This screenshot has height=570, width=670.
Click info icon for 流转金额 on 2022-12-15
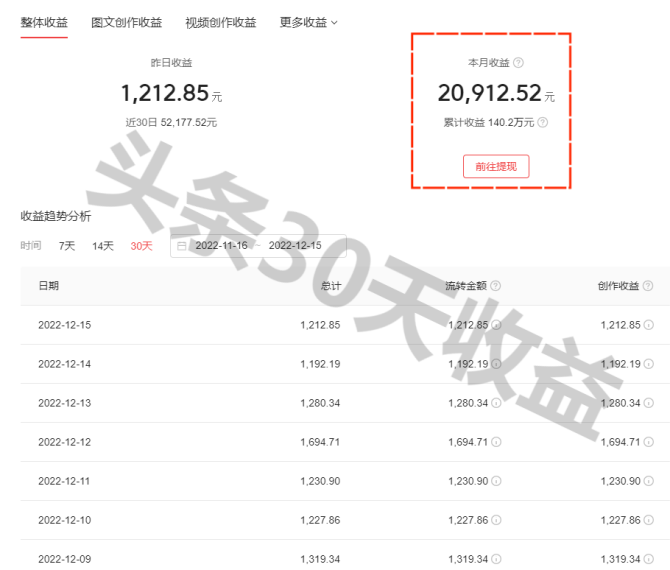(496, 325)
